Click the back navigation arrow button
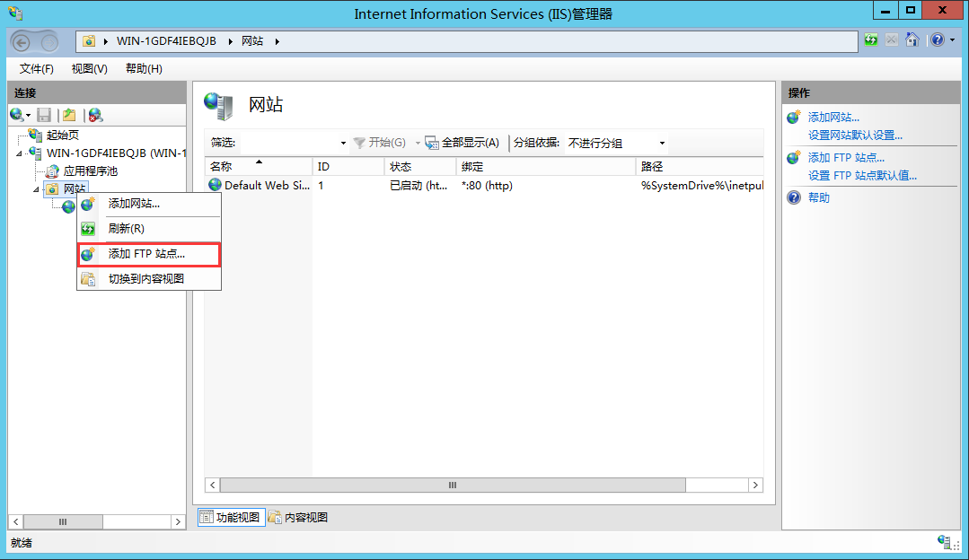 pyautogui.click(x=22, y=42)
